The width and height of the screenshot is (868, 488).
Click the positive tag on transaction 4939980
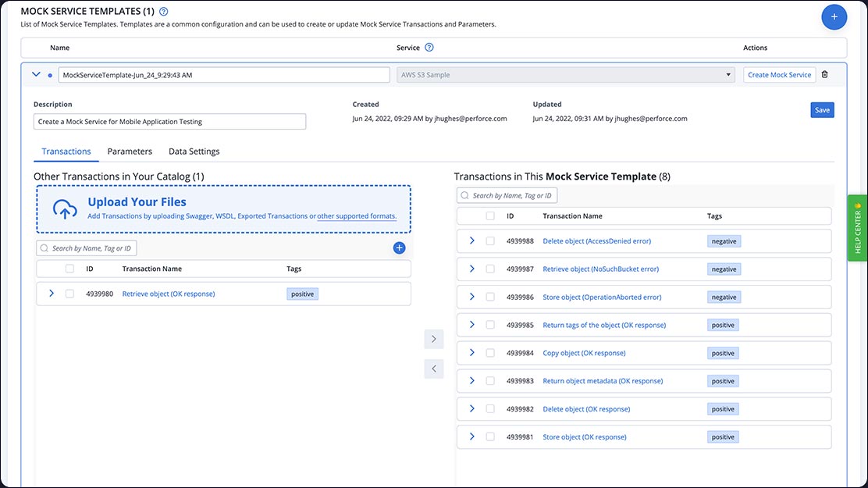point(302,294)
